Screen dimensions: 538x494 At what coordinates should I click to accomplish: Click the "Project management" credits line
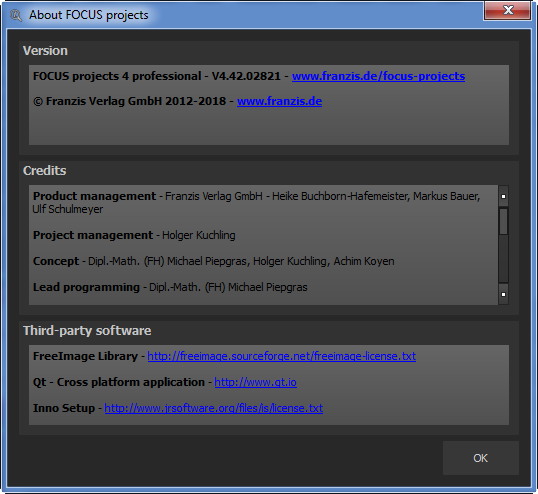(134, 235)
